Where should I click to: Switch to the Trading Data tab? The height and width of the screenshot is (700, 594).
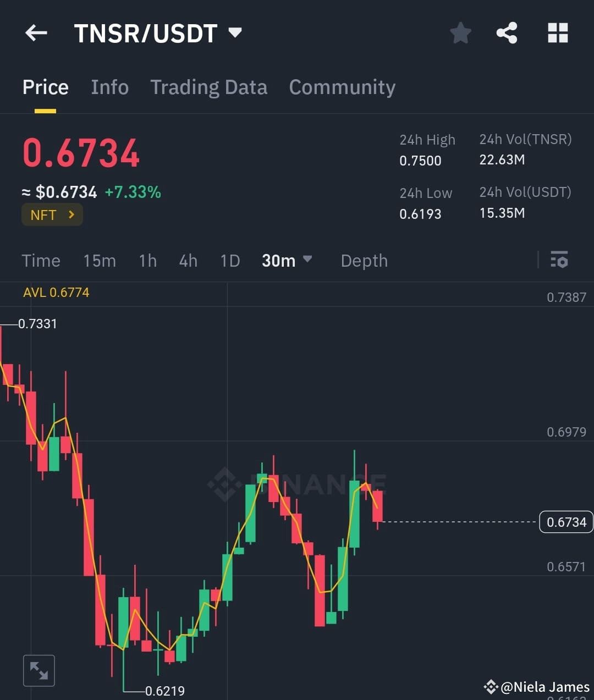pos(208,87)
